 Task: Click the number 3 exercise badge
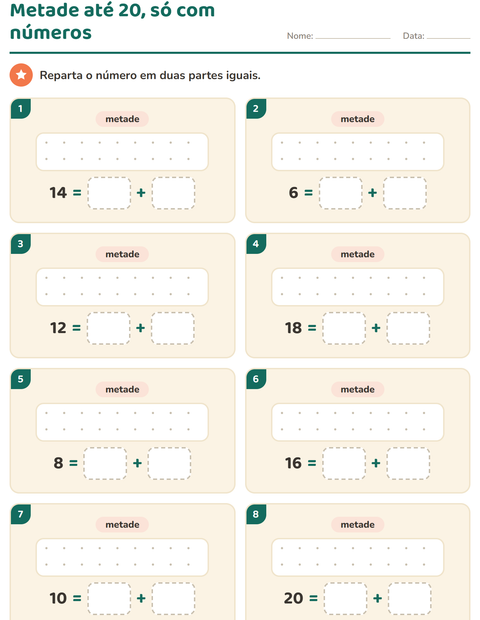click(x=21, y=244)
